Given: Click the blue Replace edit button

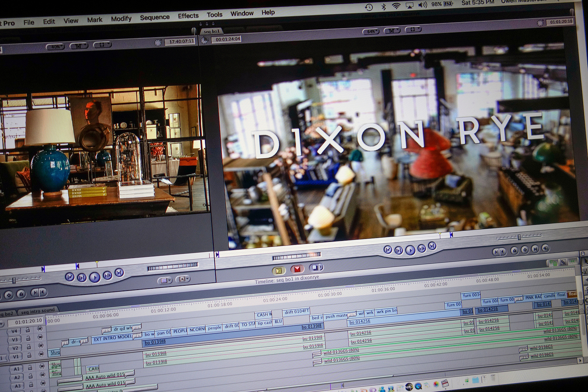Looking at the screenshot, I should [x=314, y=268].
